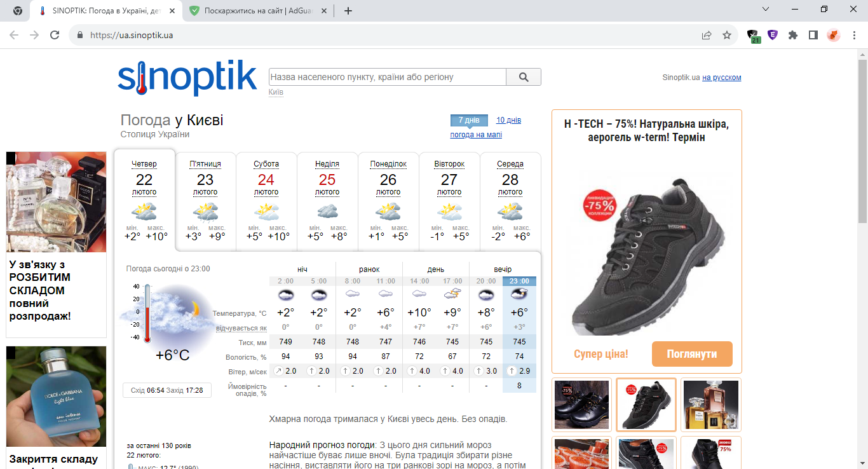Click the page reload icon

(x=54, y=36)
